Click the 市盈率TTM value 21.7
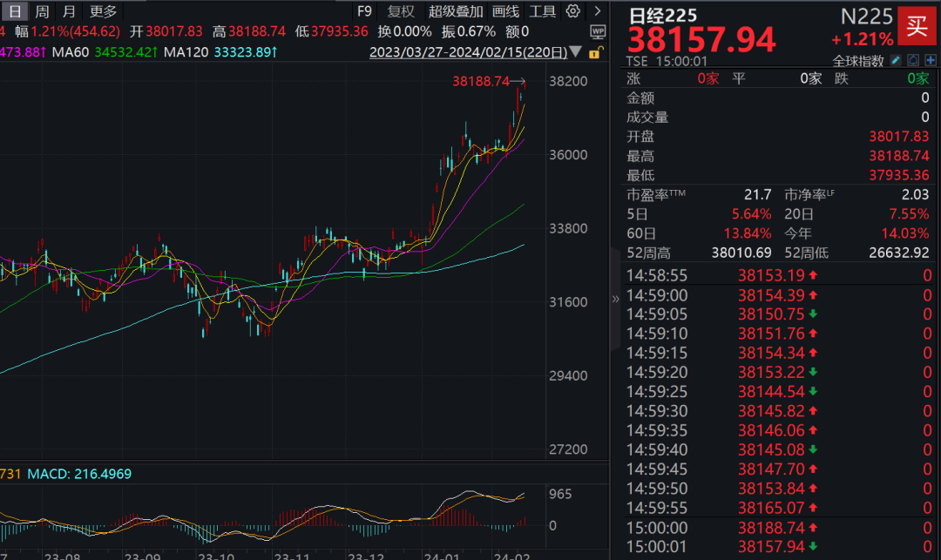The width and height of the screenshot is (941, 560). [x=757, y=194]
